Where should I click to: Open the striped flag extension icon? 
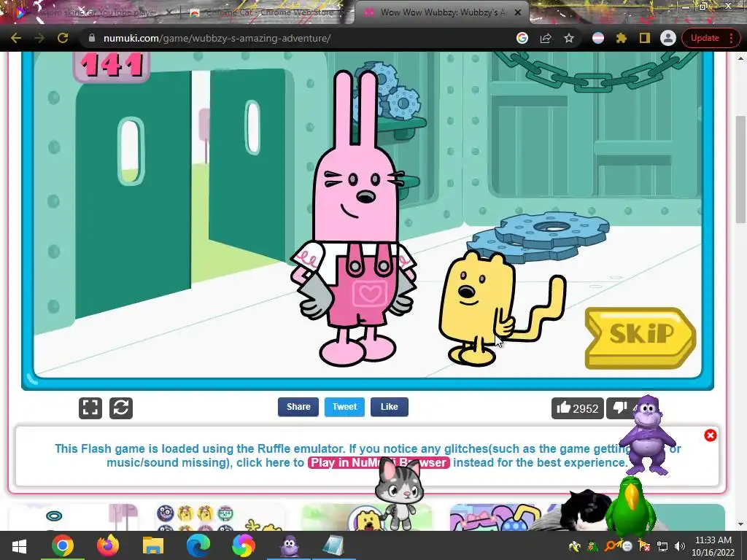[598, 38]
